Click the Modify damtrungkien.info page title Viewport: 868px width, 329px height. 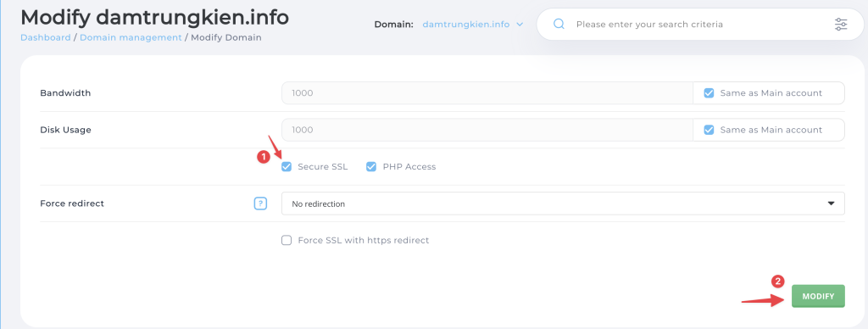click(154, 17)
